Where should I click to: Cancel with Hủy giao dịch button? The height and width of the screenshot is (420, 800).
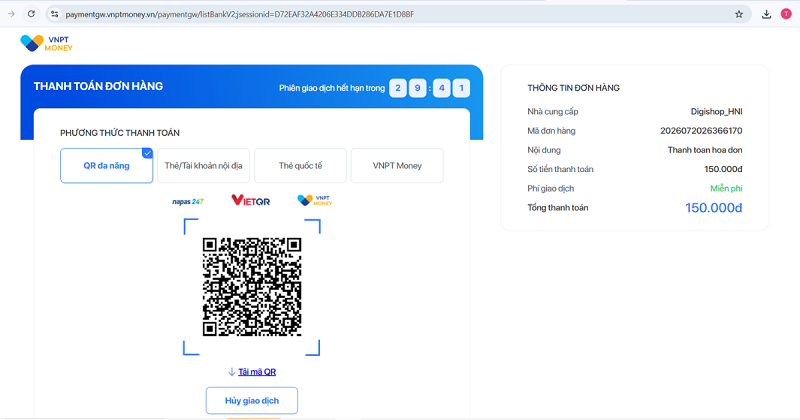pos(252,401)
